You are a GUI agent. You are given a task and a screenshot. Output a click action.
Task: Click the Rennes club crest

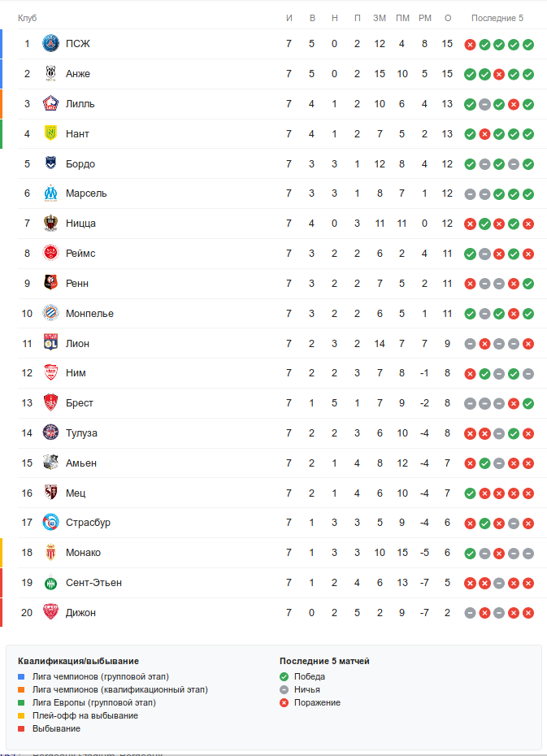[x=51, y=284]
